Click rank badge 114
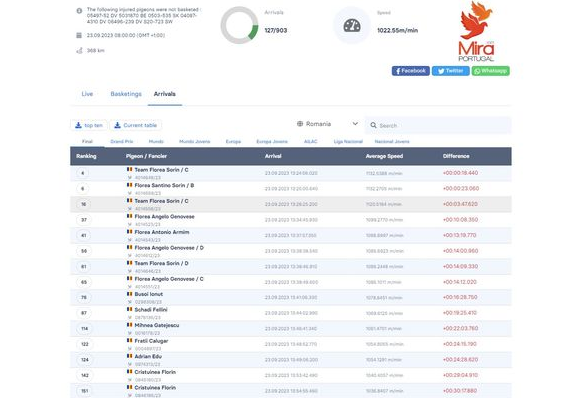Viewport: 585px width, 398px height. pyautogui.click(x=85, y=329)
